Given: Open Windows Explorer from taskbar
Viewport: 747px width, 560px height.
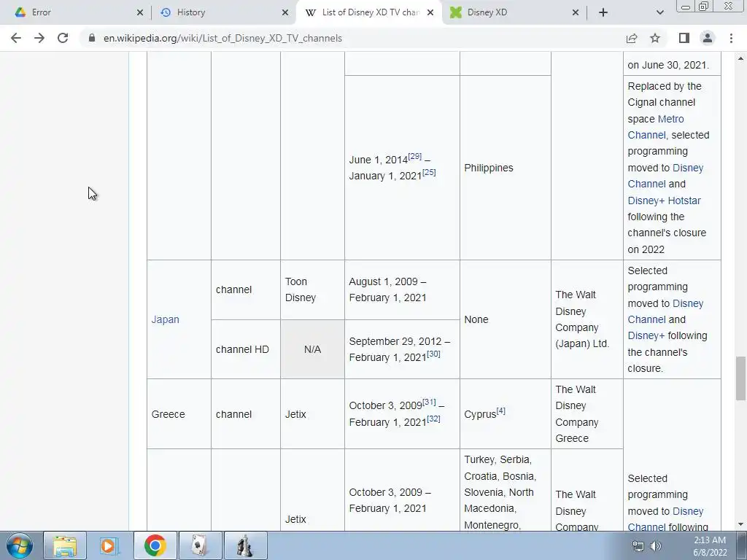Looking at the screenshot, I should tap(65, 545).
